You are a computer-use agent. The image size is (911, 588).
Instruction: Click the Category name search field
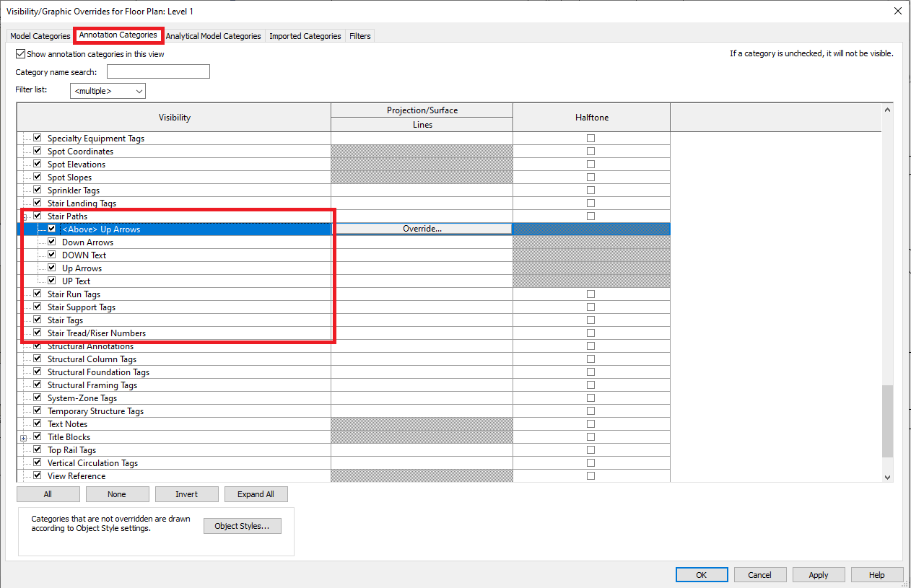click(158, 71)
